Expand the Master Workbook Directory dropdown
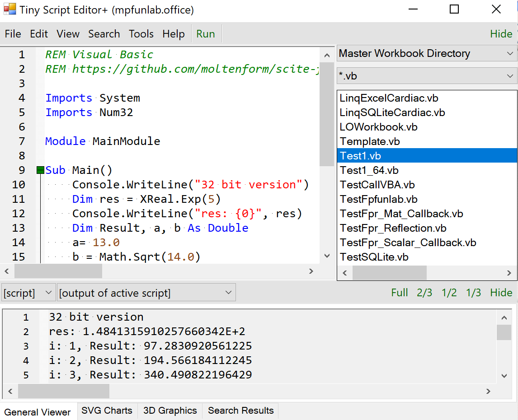Screen dimensions: 518x420 pos(427,53)
